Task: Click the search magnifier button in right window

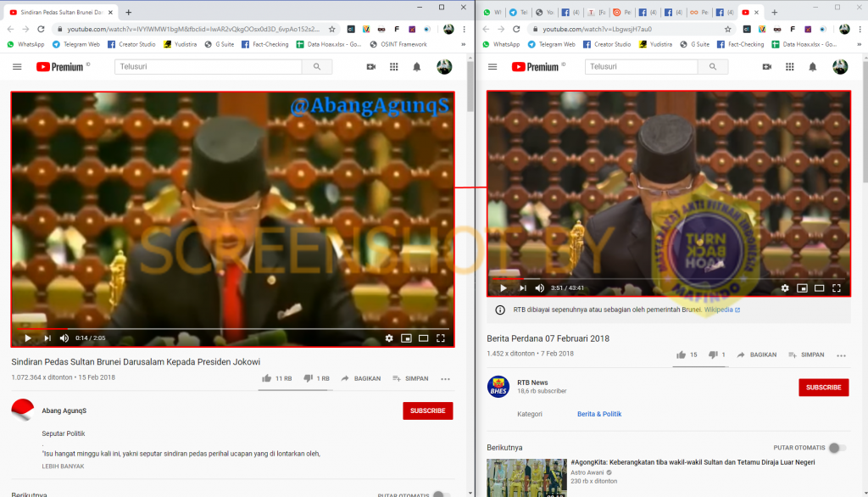Action: (x=713, y=66)
